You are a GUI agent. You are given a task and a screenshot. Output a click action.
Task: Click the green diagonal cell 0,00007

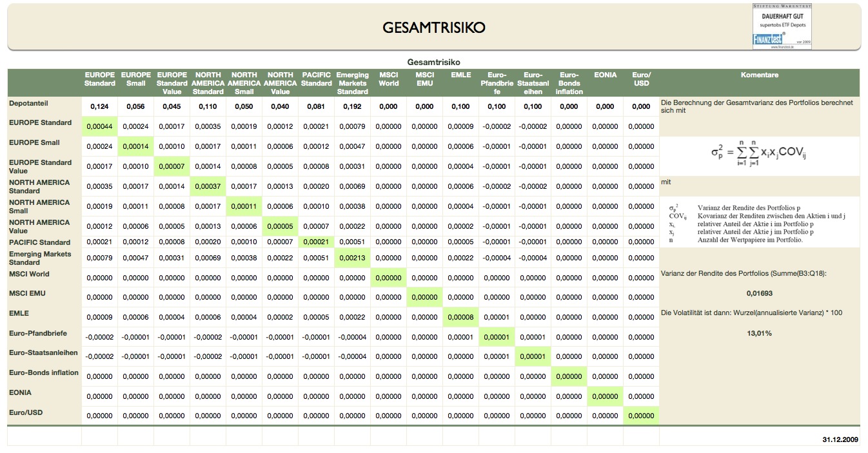click(172, 166)
